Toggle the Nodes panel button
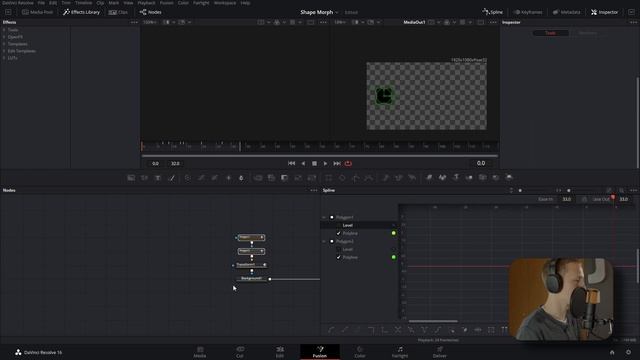 coord(151,12)
